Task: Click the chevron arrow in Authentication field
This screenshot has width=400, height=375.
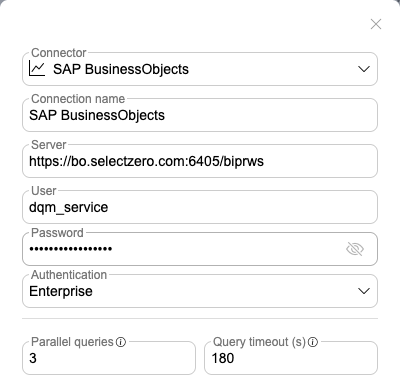Action: point(364,291)
